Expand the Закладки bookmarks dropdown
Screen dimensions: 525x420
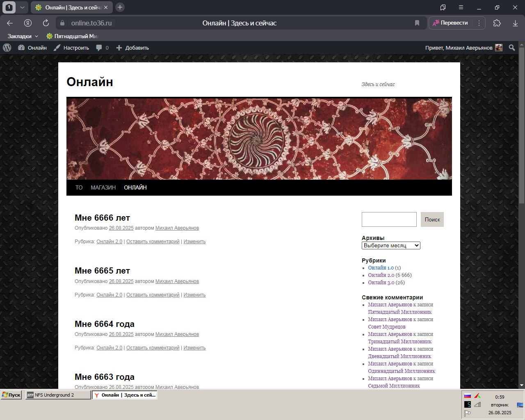23,36
